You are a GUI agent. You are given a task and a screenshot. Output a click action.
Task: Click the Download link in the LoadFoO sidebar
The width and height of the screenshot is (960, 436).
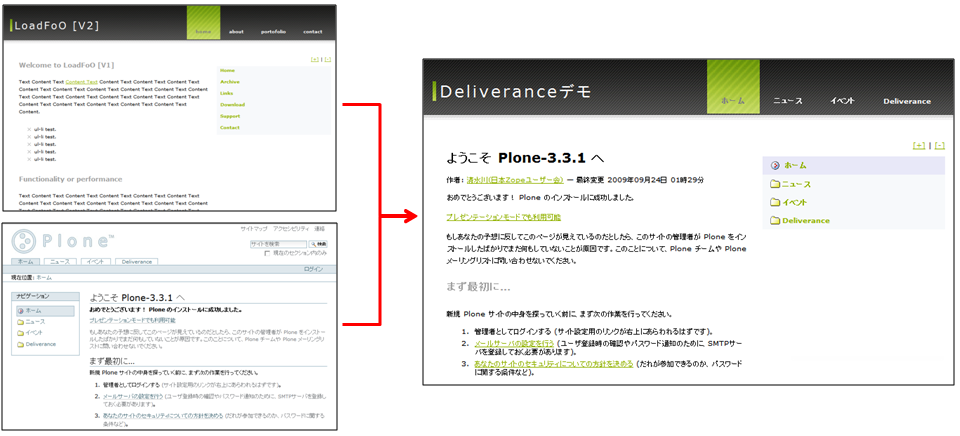pos(233,105)
